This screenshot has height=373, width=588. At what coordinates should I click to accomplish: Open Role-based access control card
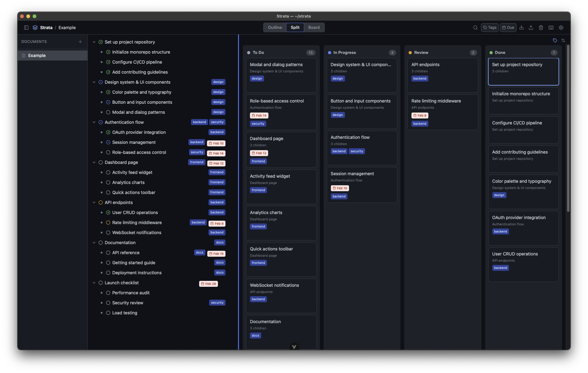click(x=281, y=112)
